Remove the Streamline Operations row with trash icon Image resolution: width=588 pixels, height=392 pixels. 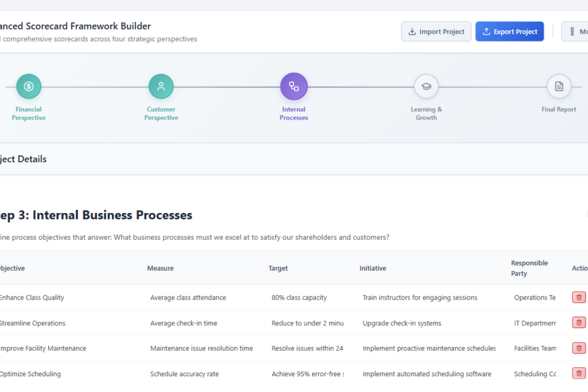pyautogui.click(x=579, y=322)
